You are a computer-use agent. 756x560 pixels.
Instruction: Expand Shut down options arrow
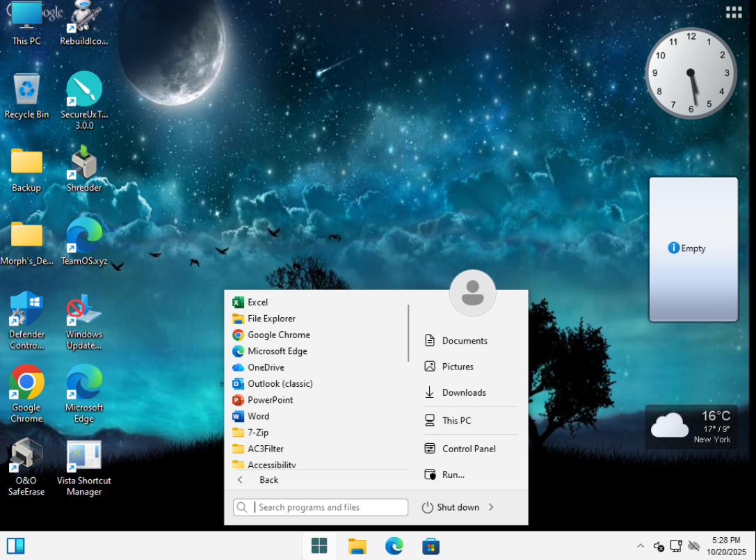point(491,507)
